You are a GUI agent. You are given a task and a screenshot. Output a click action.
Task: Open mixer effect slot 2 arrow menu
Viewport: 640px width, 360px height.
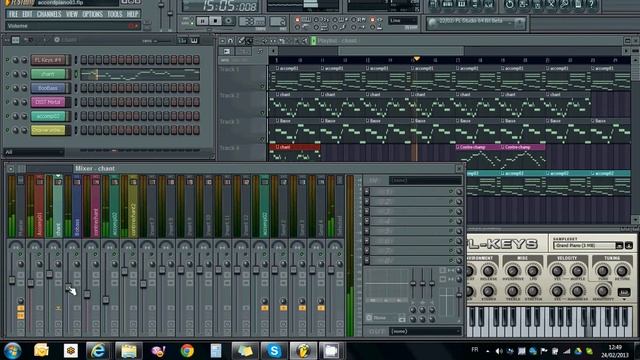click(367, 201)
